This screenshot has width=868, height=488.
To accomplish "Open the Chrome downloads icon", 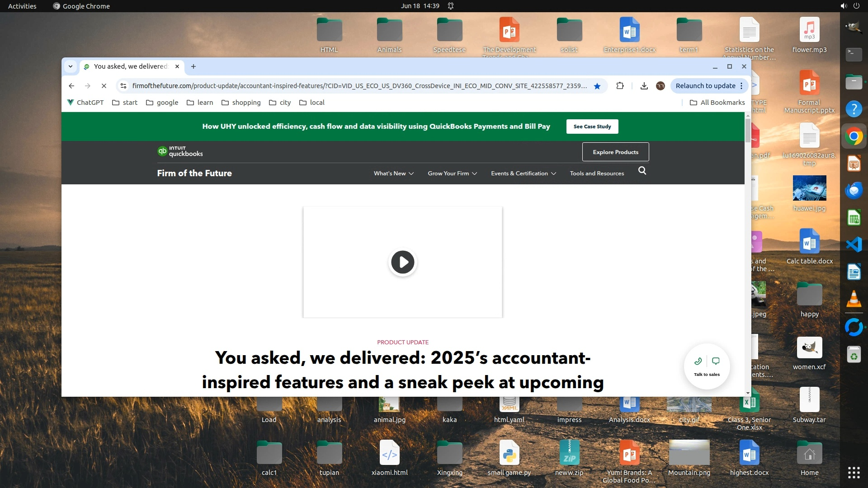I will (644, 86).
